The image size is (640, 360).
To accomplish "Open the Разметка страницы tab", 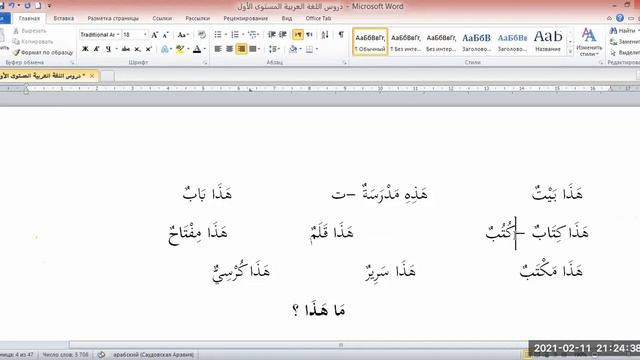I will 113,18.
